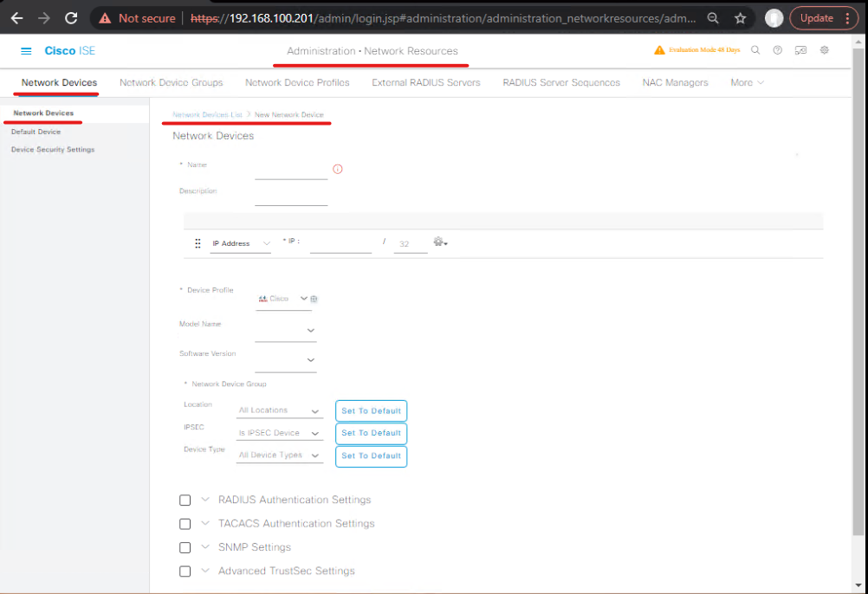Screen dimensions: 868x594
Task: Open the ISE help question-mark icon
Action: click(778, 49)
